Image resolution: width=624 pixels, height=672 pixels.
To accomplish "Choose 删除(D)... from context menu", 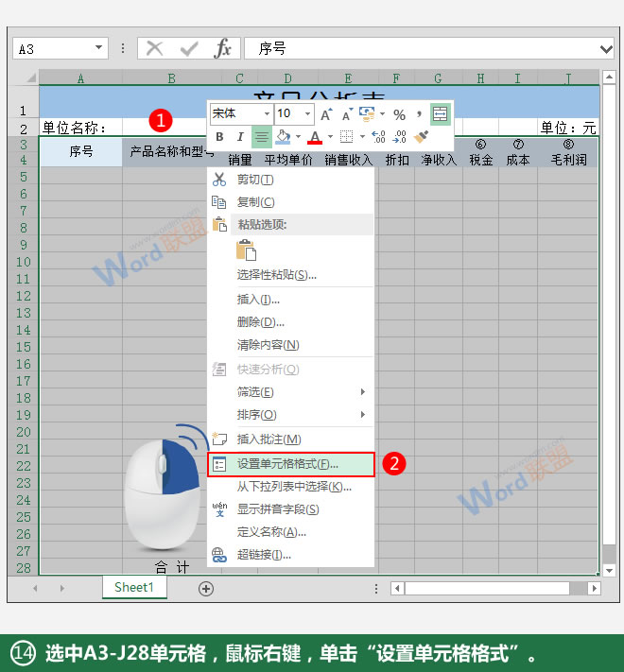I will point(290,322).
